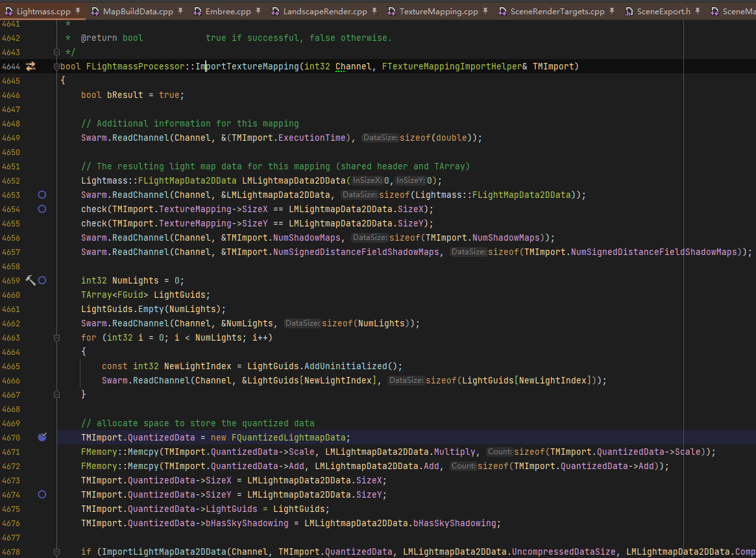Click the declaration navigation gutter icon on line 4644

pyautogui.click(x=30, y=67)
